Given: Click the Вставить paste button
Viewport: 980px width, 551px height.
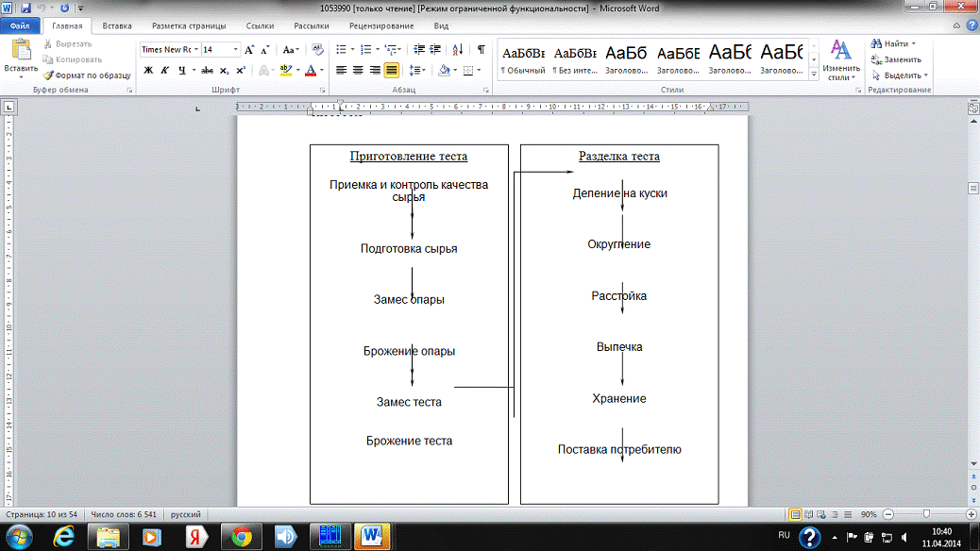Looking at the screenshot, I should [20, 57].
